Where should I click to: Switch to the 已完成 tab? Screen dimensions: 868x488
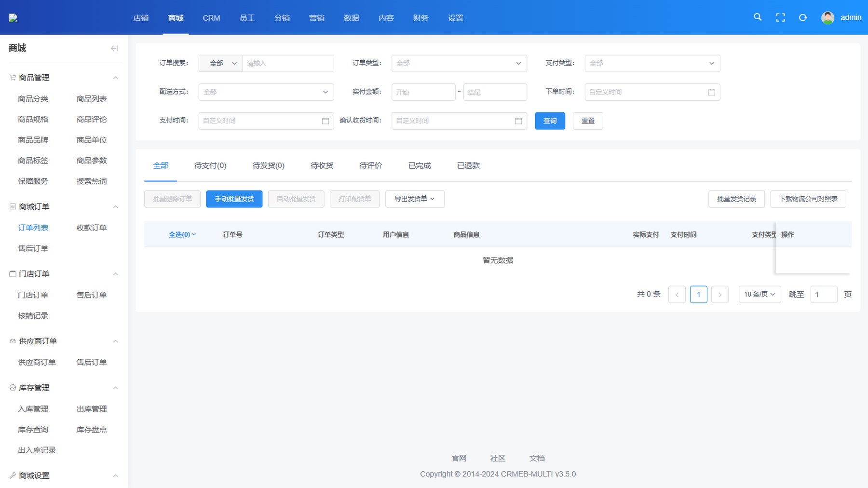coord(420,165)
